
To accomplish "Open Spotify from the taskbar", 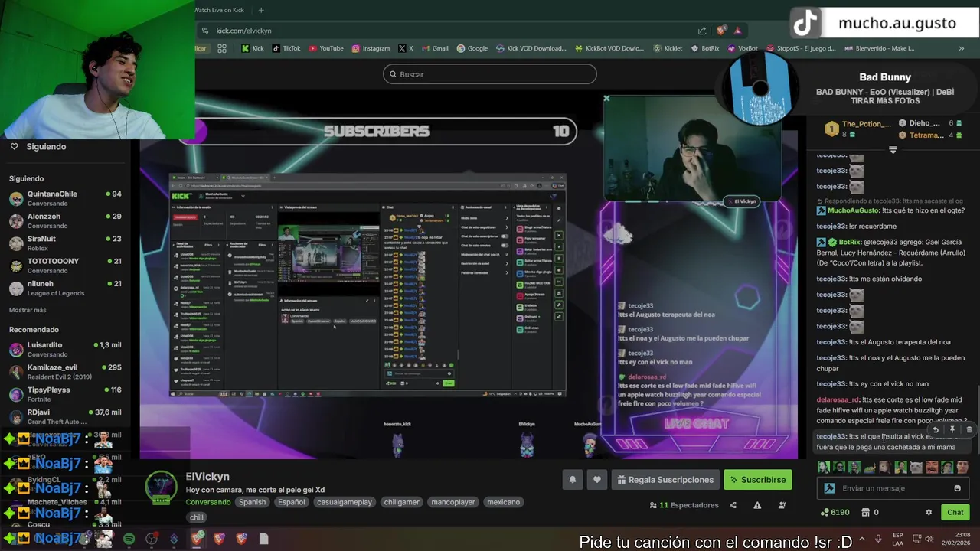I will pos(129,539).
